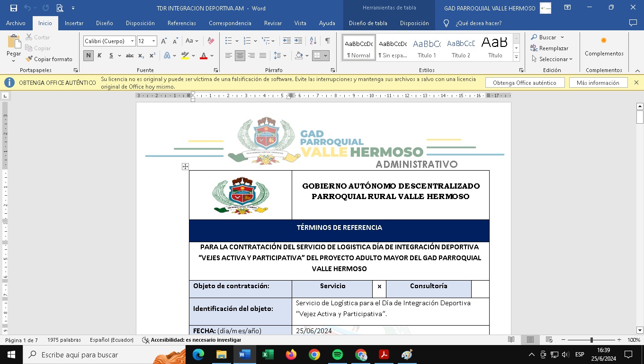This screenshot has height=364, width=644.
Task: Open the font name dropdown
Action: pyautogui.click(x=132, y=41)
